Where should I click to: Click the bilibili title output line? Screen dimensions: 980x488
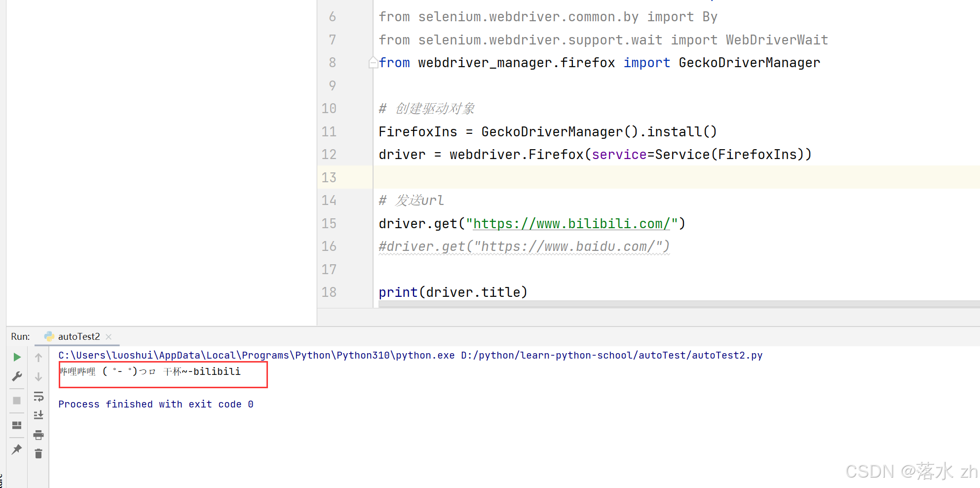tap(150, 371)
